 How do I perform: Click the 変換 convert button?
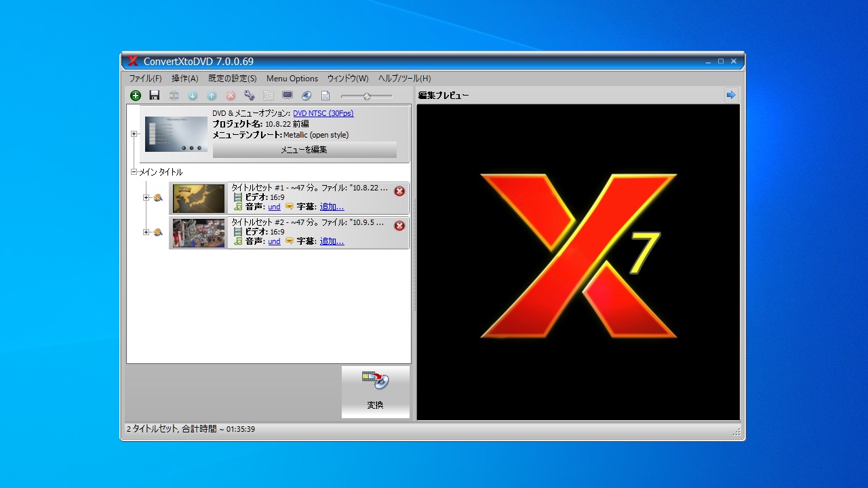click(x=376, y=392)
